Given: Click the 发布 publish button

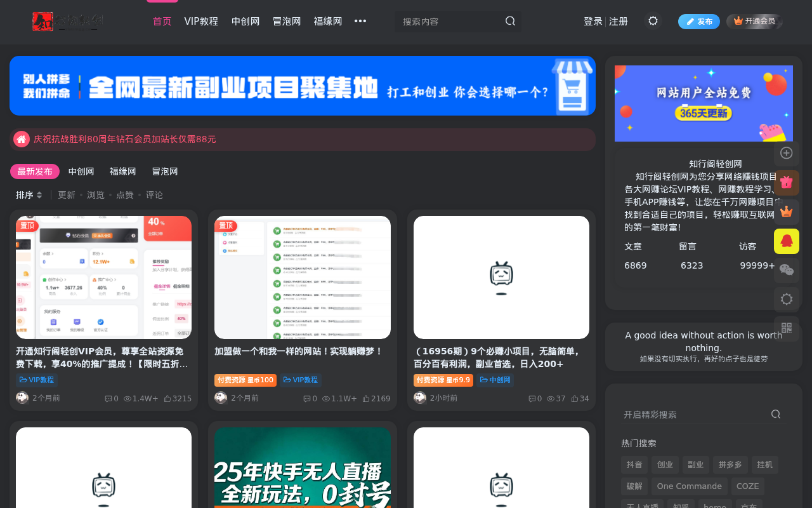Looking at the screenshot, I should [698, 20].
